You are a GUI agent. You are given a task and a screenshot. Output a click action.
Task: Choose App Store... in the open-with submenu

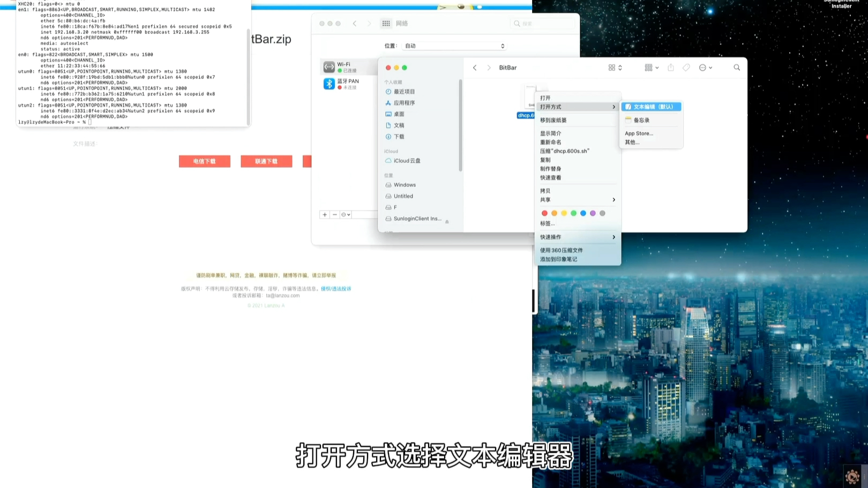(x=639, y=133)
